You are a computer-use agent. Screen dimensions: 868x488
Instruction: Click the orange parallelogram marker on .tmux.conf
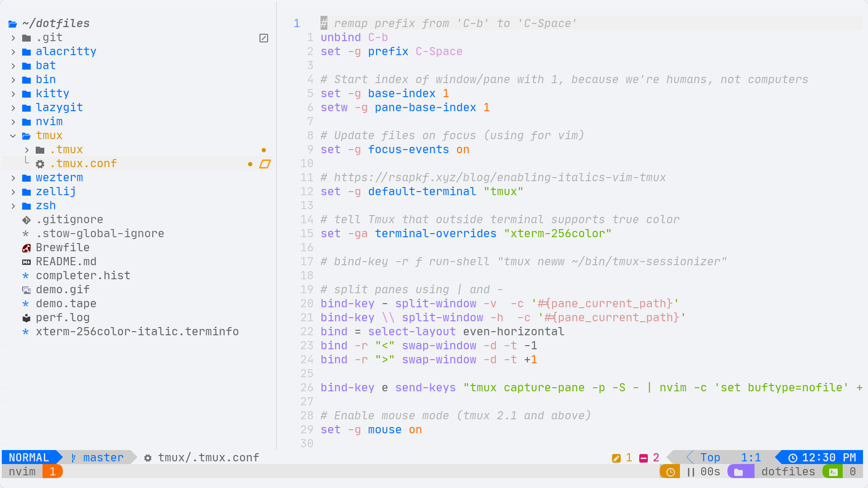[x=265, y=164]
